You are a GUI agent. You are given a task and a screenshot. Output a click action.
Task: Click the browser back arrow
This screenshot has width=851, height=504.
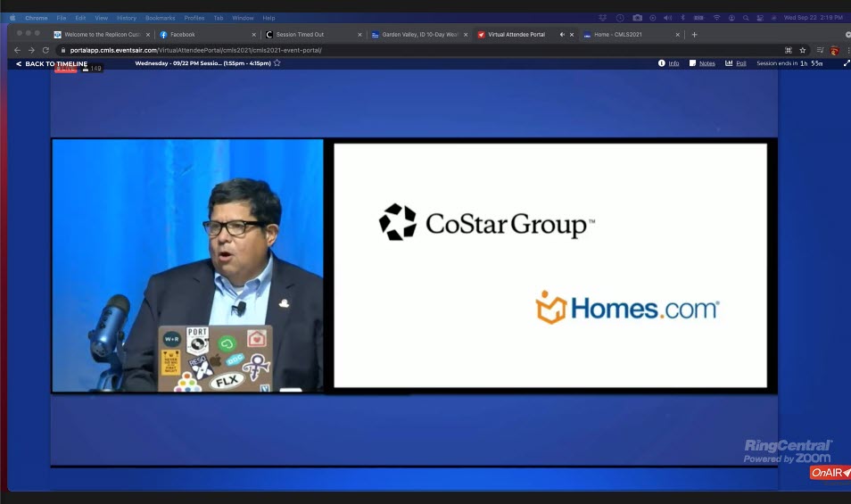tap(17, 50)
